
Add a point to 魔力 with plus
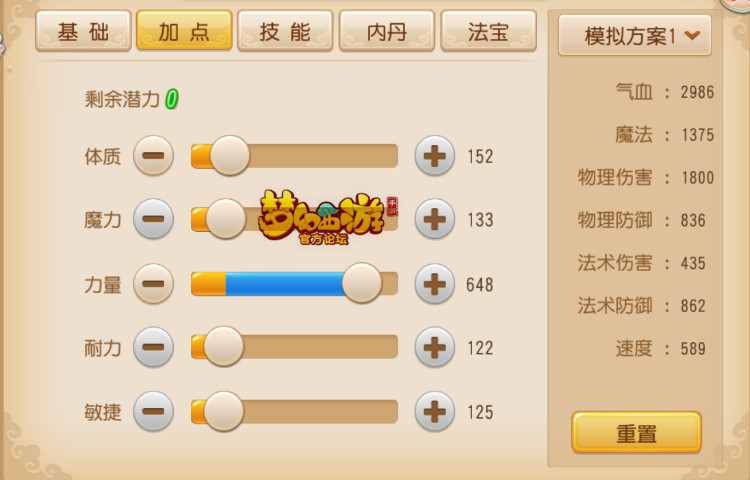[434, 219]
